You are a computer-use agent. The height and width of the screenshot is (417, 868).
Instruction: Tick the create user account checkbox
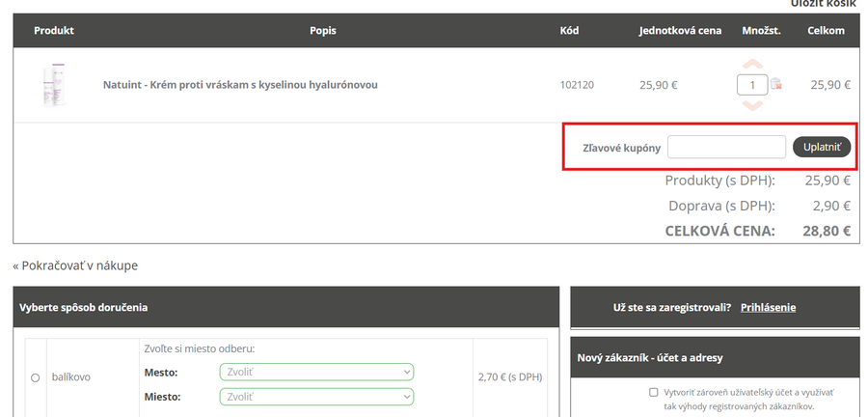(654, 393)
